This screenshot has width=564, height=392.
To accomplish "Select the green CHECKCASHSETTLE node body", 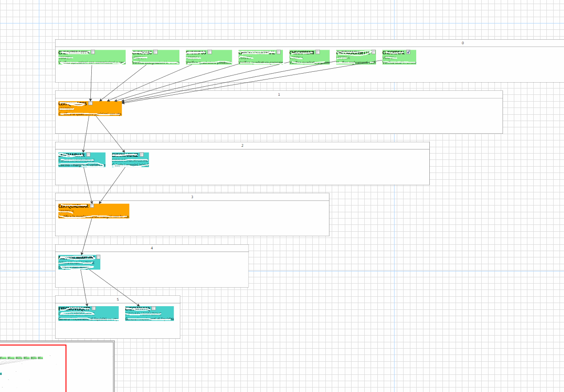I will point(356,58).
